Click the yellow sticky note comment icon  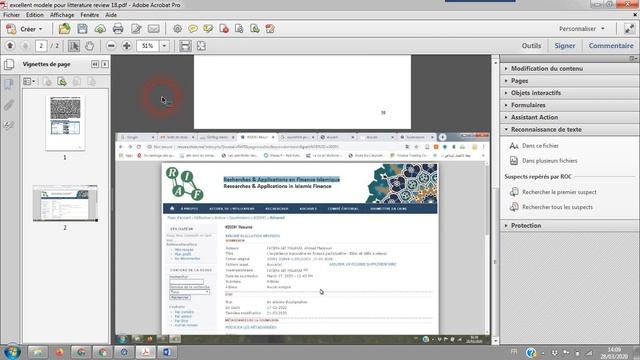193,29
